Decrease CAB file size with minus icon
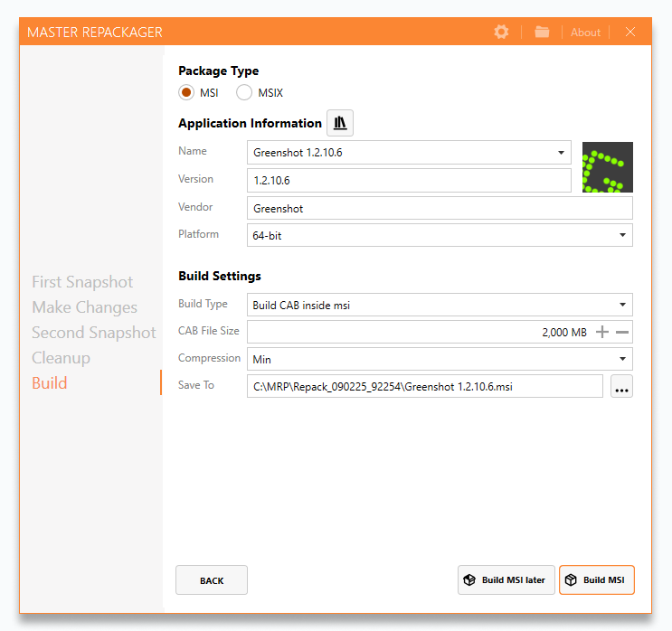This screenshot has height=631, width=672. point(622,332)
